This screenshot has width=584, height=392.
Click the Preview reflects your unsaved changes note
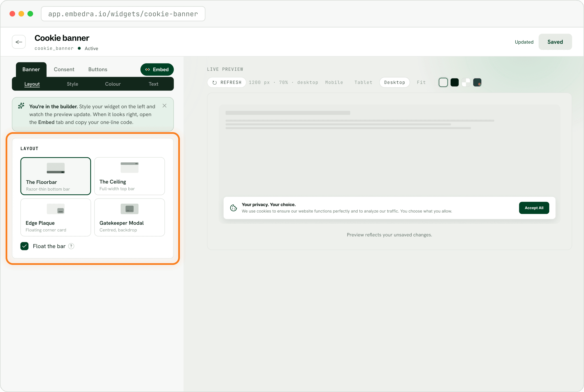click(389, 235)
